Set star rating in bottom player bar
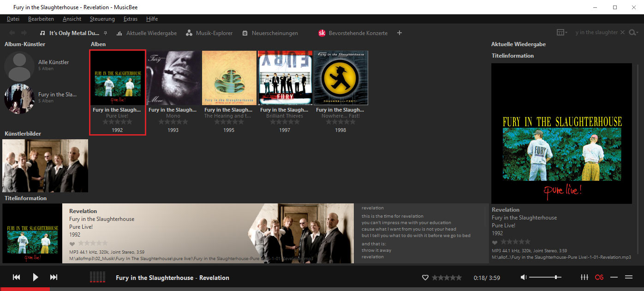The height and width of the screenshot is (291, 644). coord(446,278)
